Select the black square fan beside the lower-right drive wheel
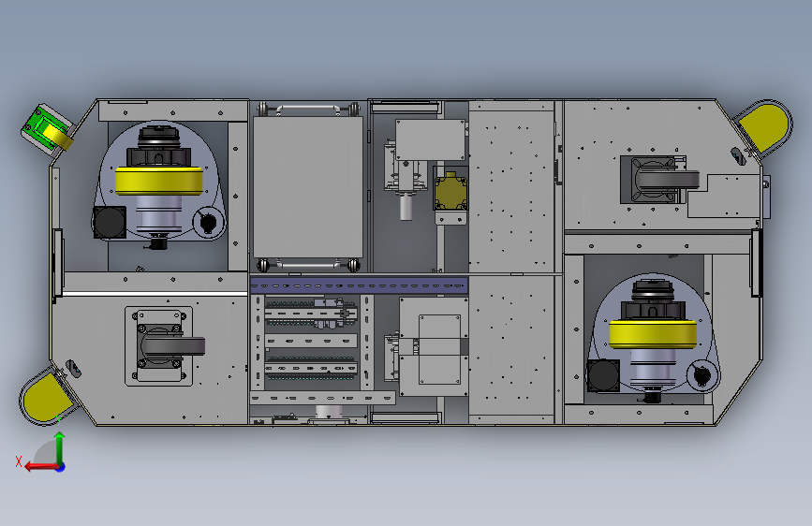The height and width of the screenshot is (526, 812). pos(603,376)
